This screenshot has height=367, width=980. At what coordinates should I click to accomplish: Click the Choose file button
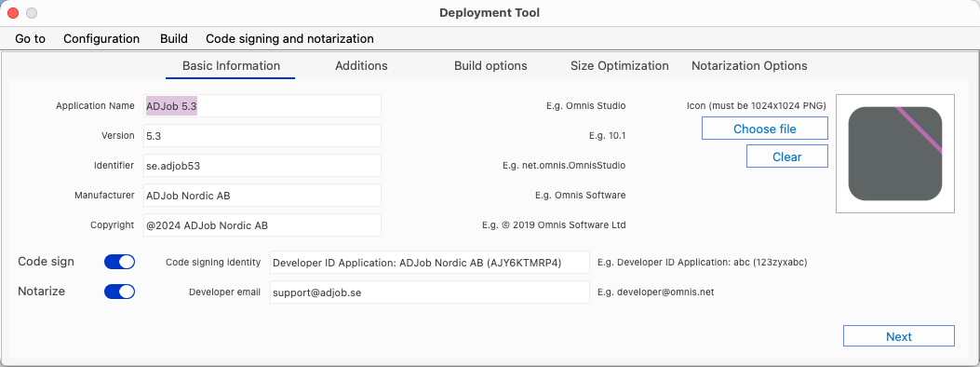click(x=765, y=129)
